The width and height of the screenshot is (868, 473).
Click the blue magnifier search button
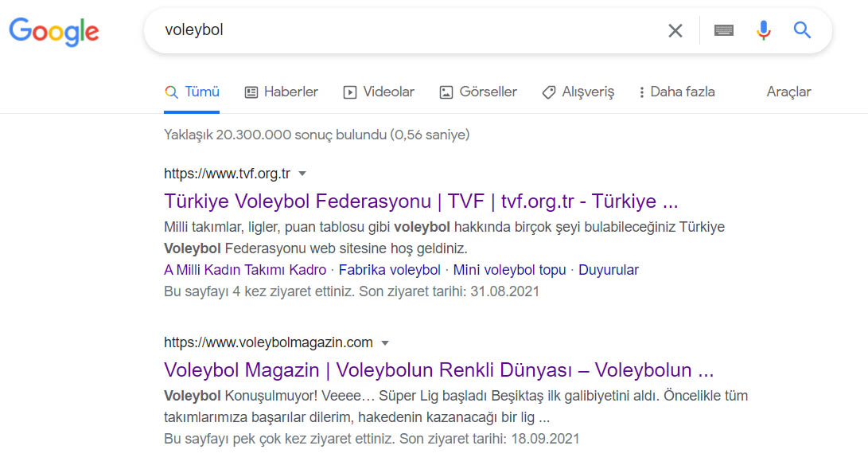(802, 31)
